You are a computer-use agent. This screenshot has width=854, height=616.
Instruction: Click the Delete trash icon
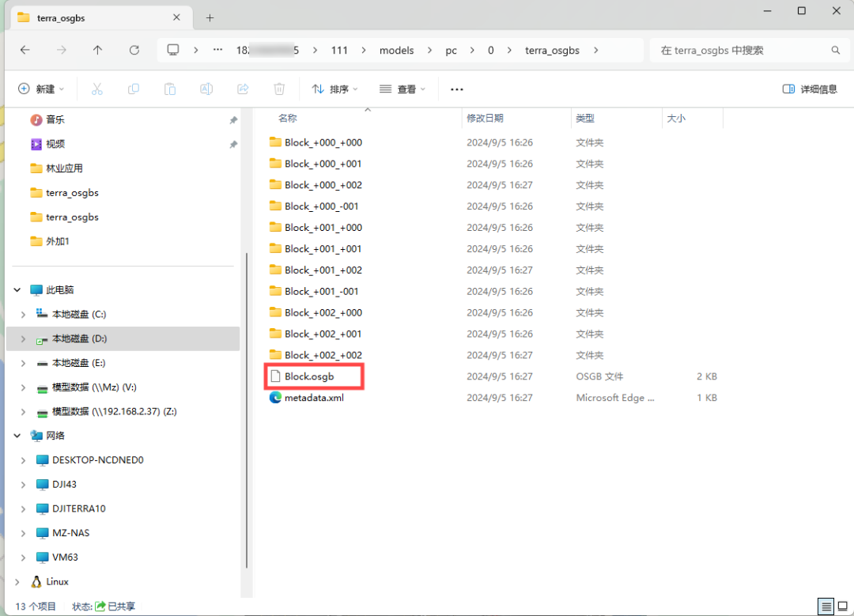click(279, 89)
